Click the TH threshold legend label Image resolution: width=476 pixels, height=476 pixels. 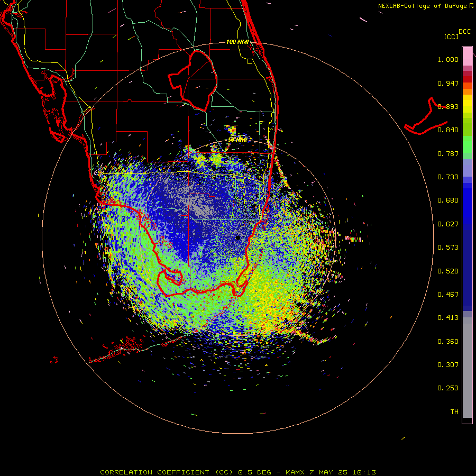(x=454, y=411)
